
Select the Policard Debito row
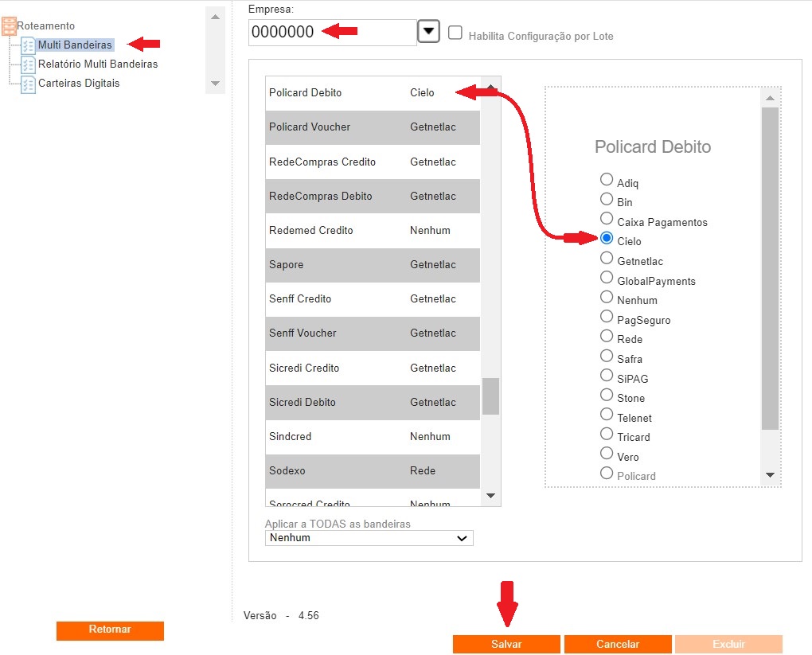373,93
